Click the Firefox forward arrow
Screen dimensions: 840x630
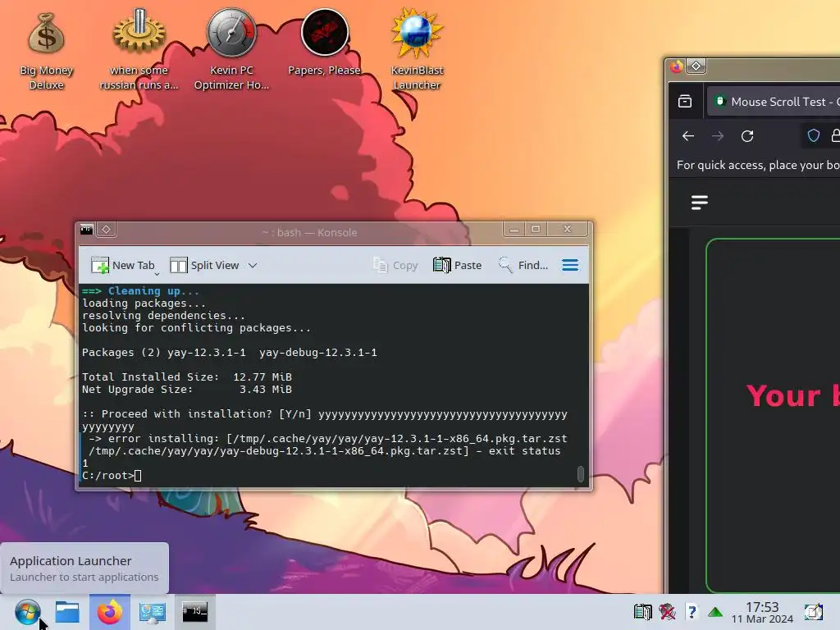click(717, 136)
